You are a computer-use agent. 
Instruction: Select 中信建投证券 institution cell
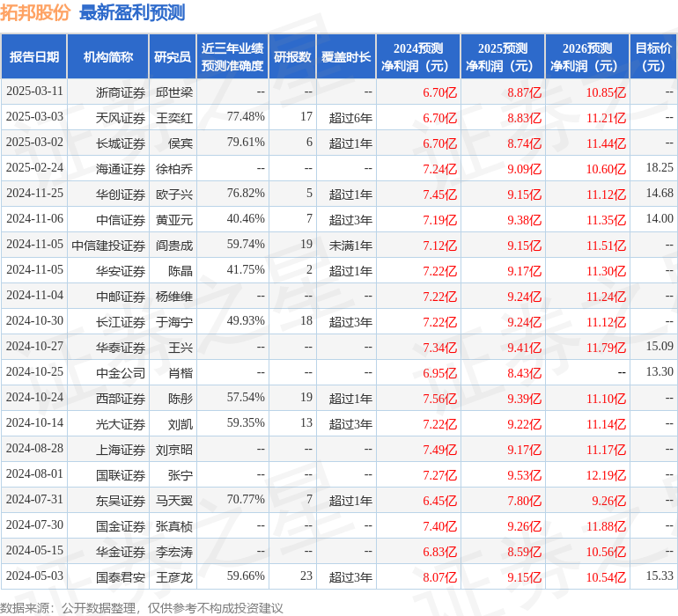(x=108, y=246)
